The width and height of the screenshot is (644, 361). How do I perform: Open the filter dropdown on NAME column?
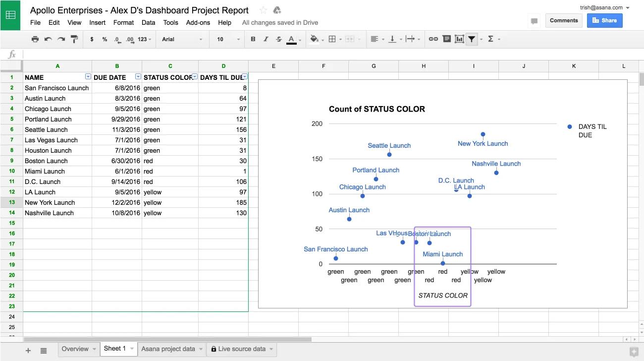pos(88,77)
